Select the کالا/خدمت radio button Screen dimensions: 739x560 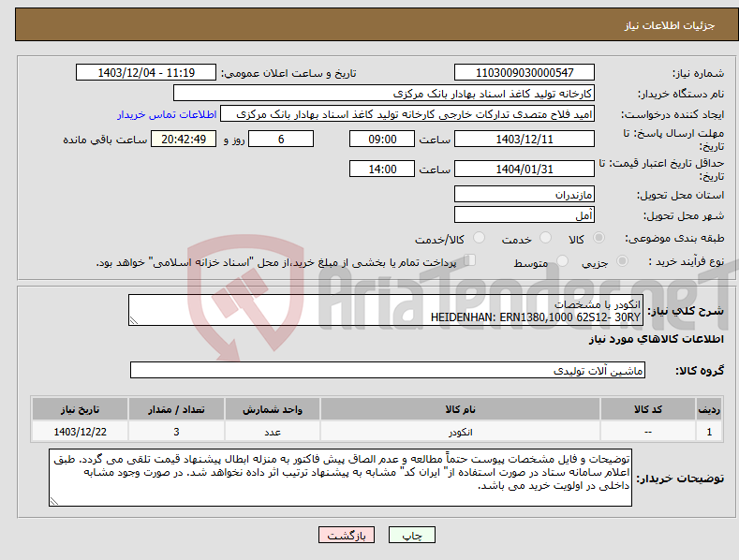coord(479,238)
